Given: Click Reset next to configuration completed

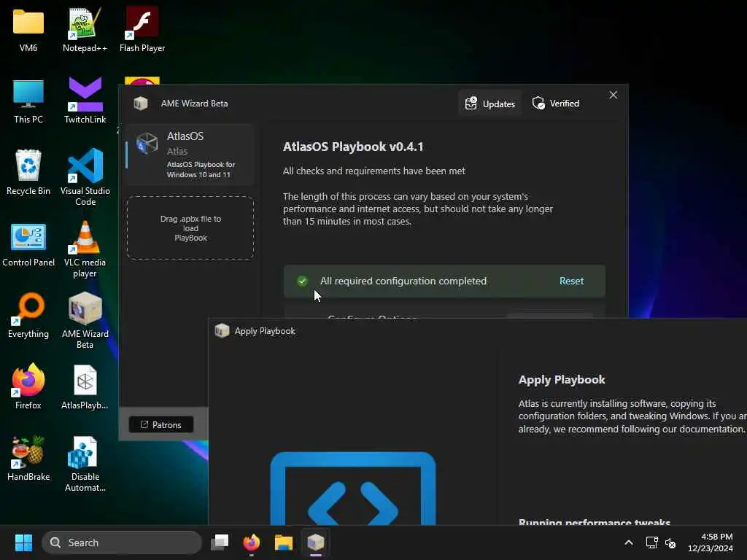Looking at the screenshot, I should click(571, 281).
